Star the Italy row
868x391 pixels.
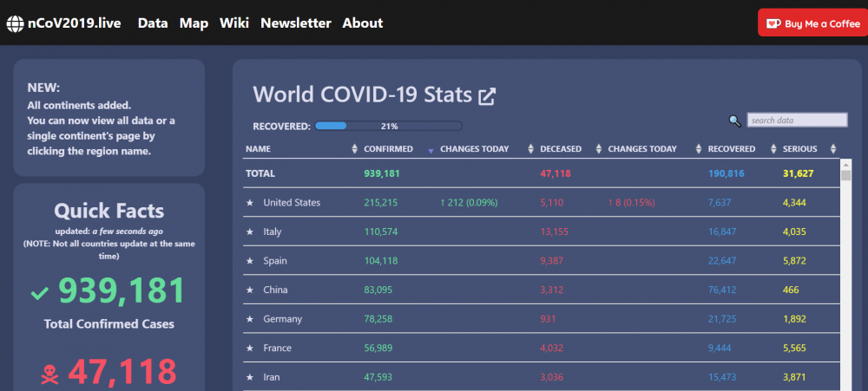[250, 231]
